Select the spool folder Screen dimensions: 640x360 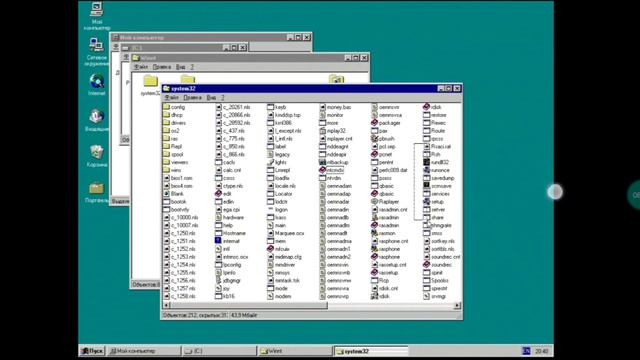(x=173, y=154)
